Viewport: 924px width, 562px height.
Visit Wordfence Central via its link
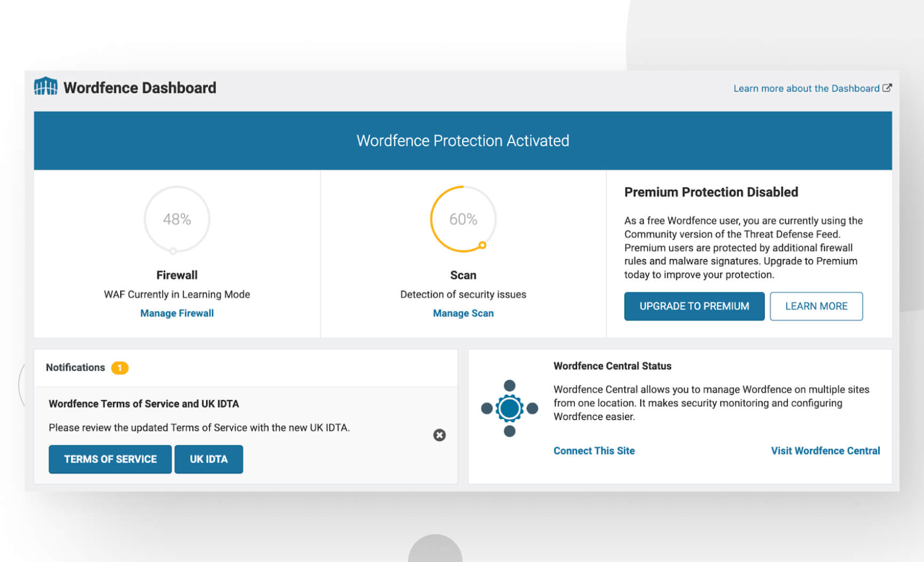825,450
